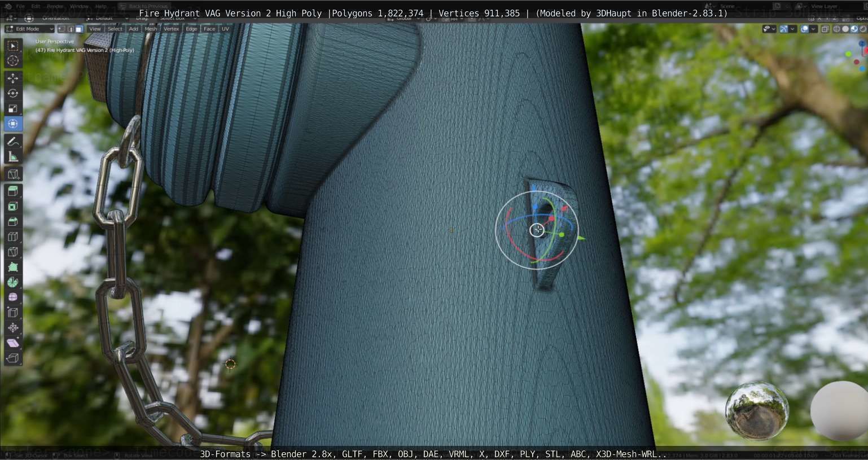Pick the Measure ruler tool
This screenshot has height=460, width=868.
point(13,157)
